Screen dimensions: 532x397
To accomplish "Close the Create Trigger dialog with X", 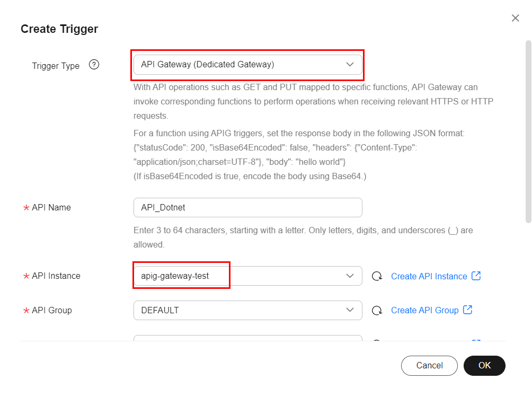I will (x=515, y=18).
